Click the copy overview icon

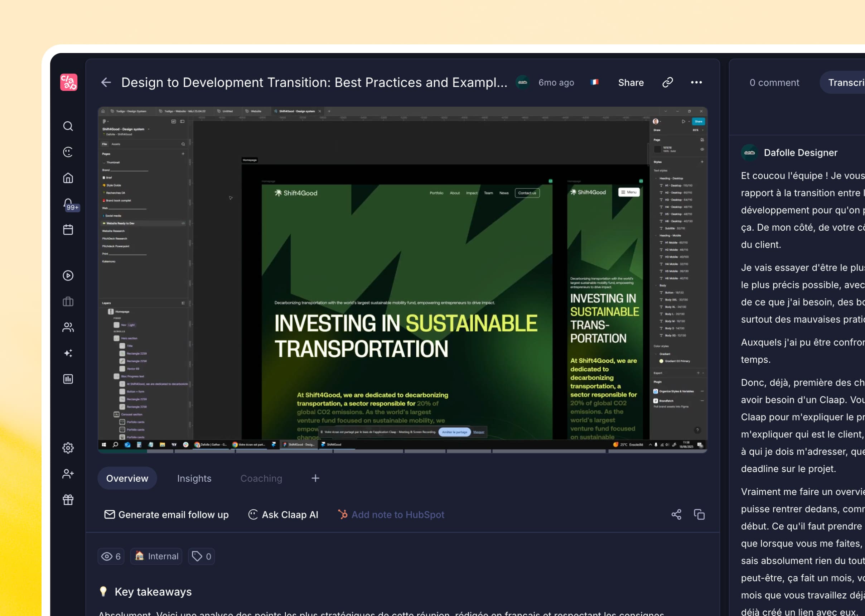point(699,514)
